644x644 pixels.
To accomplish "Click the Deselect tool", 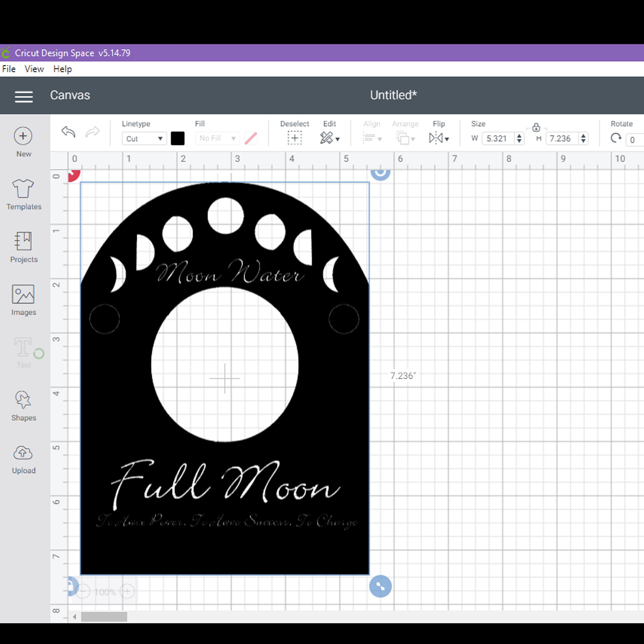I will pyautogui.click(x=294, y=138).
